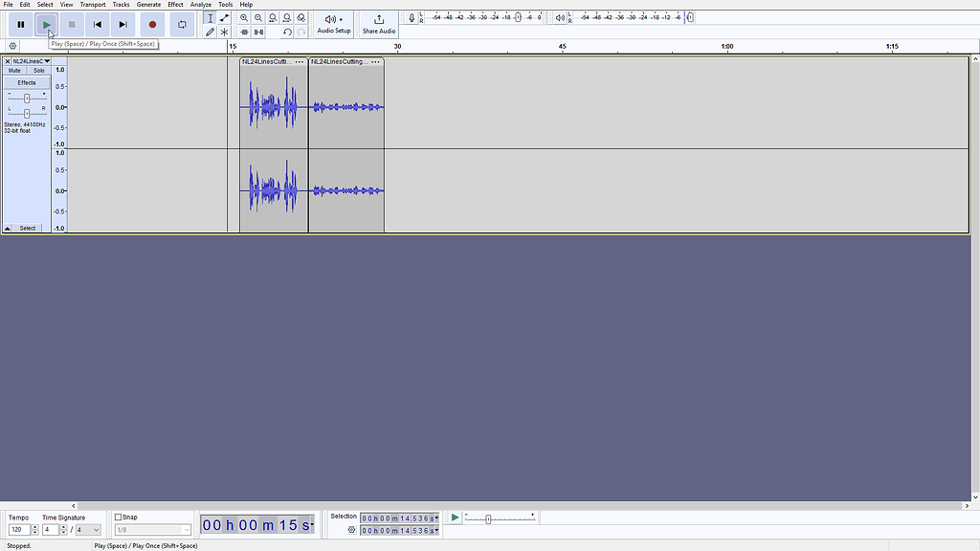
Task: Click the Play-at-Speed green button
Action: pyautogui.click(x=455, y=518)
